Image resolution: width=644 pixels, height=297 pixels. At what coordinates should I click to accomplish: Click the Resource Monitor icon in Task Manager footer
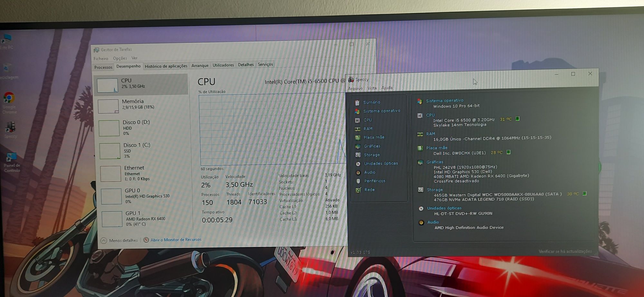146,240
